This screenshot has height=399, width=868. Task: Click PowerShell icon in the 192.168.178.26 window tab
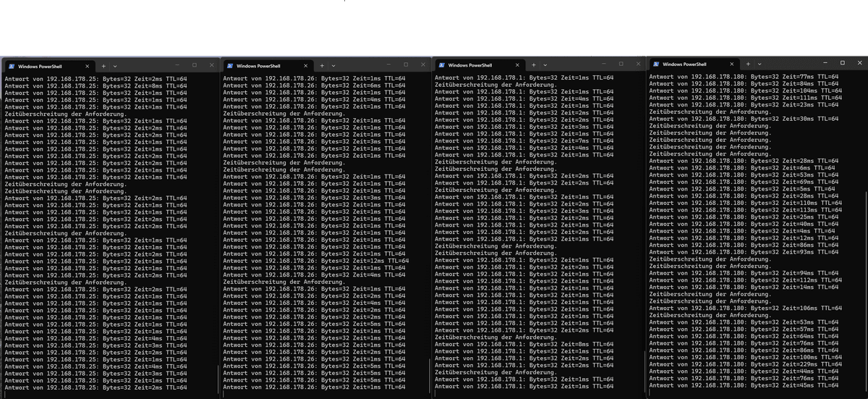coord(229,65)
